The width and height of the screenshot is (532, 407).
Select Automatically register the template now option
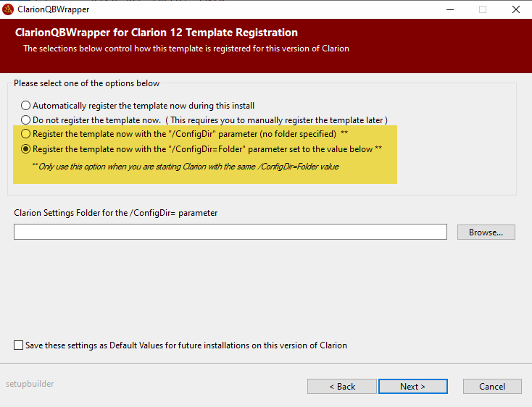pos(26,106)
